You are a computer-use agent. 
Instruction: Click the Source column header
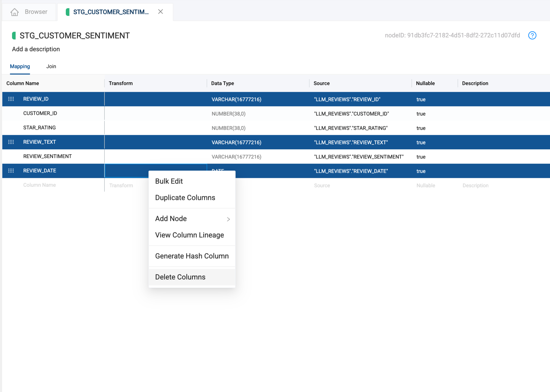pyautogui.click(x=321, y=83)
